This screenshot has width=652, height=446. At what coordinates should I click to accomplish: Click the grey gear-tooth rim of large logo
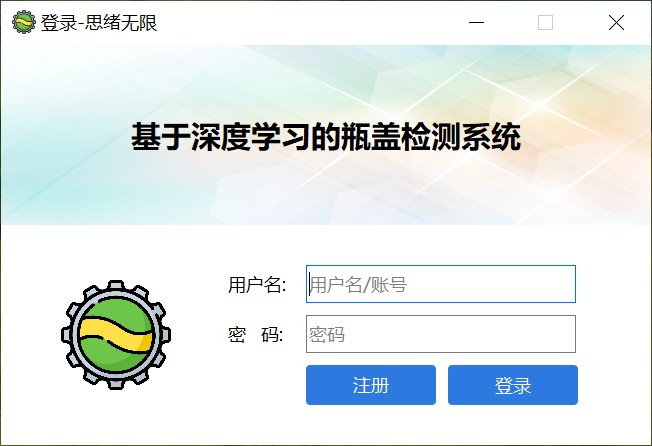116,285
